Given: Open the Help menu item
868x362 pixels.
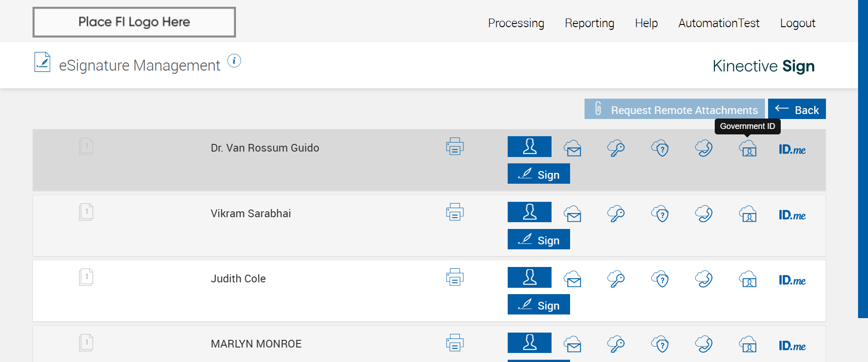Looking at the screenshot, I should [646, 23].
